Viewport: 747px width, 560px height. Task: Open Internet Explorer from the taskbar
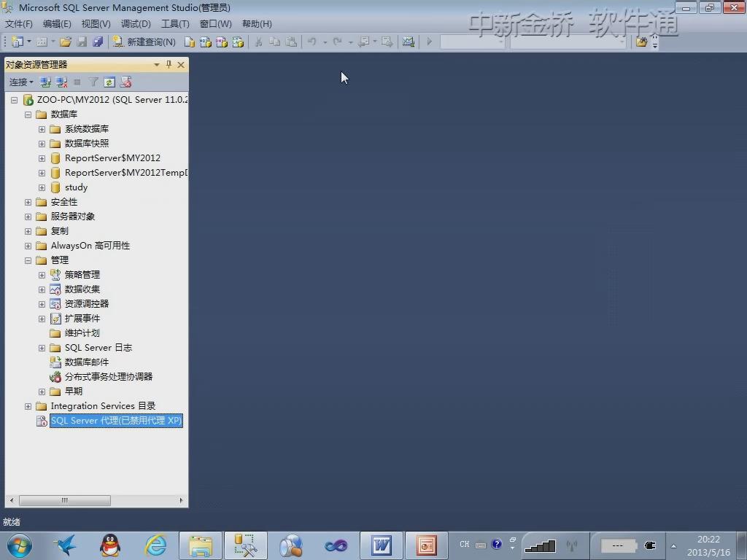click(156, 545)
